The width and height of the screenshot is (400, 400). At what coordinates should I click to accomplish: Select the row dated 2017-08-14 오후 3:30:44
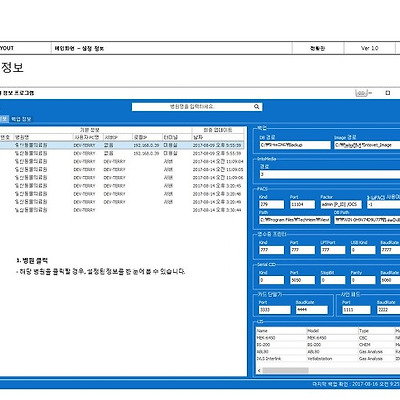click(x=122, y=210)
